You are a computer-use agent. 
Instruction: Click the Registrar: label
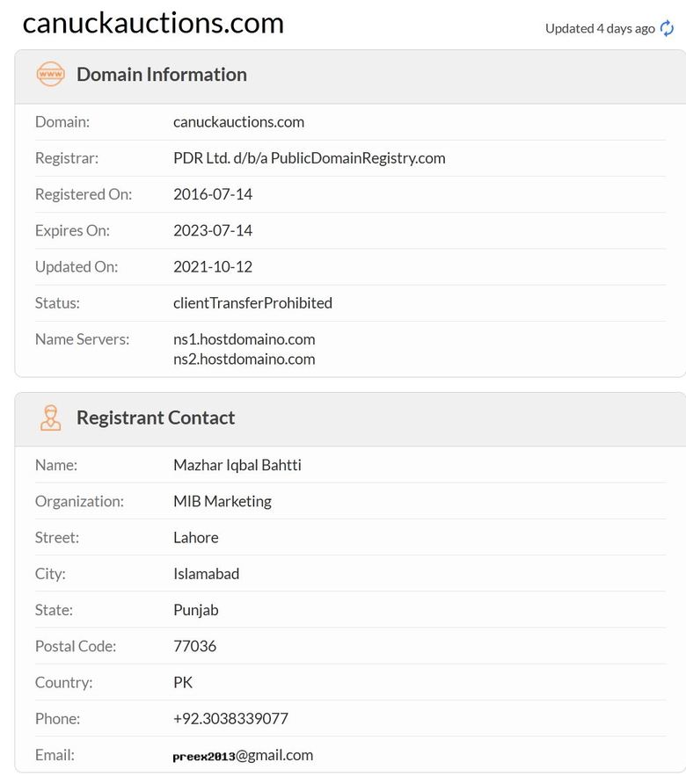coord(67,158)
